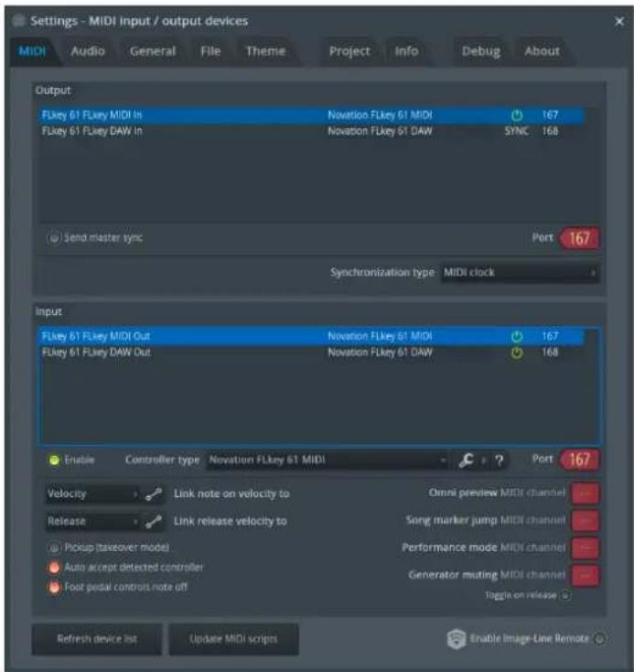Open the Release curve dropdown
Image resolution: width=634 pixels, height=672 pixels.
tap(92, 522)
